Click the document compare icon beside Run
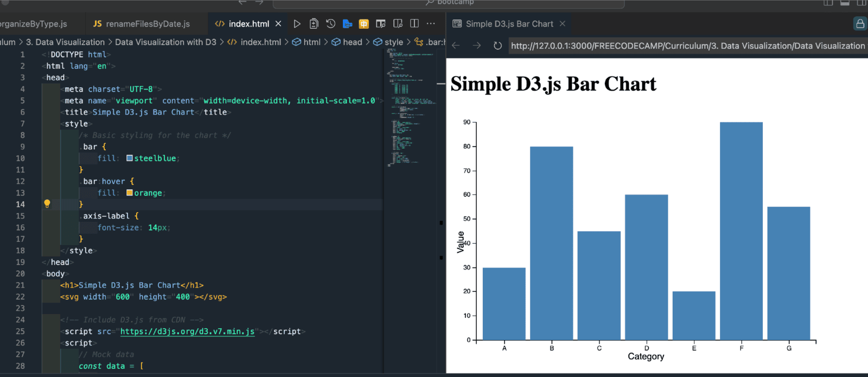The image size is (868, 377). point(314,24)
